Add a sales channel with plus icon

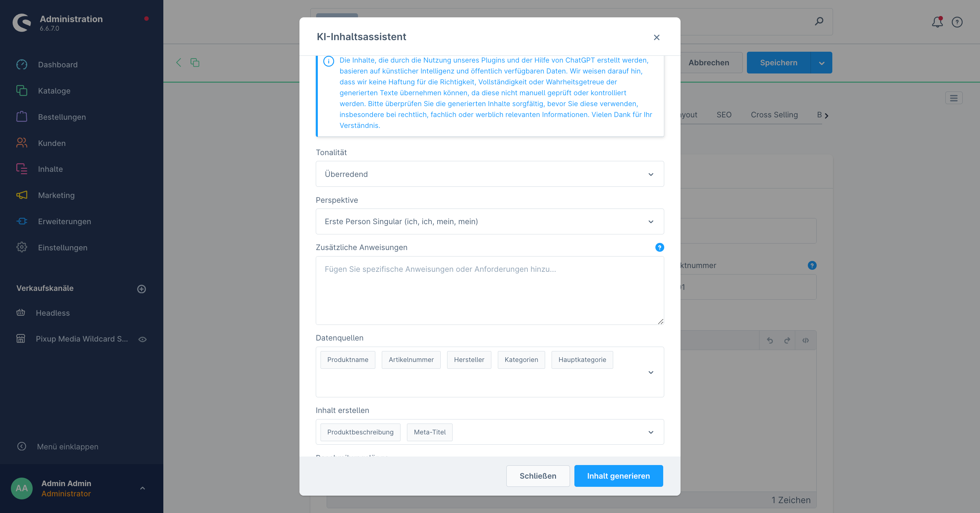tap(142, 289)
